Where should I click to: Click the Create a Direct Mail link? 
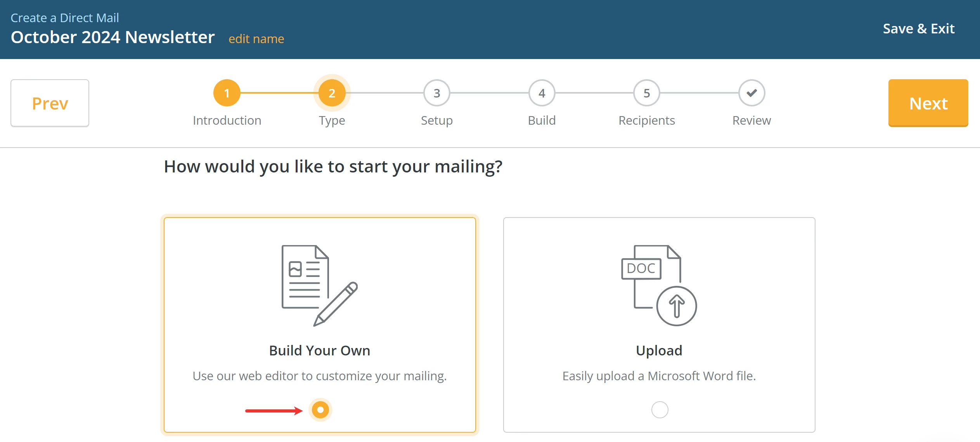coord(65,18)
